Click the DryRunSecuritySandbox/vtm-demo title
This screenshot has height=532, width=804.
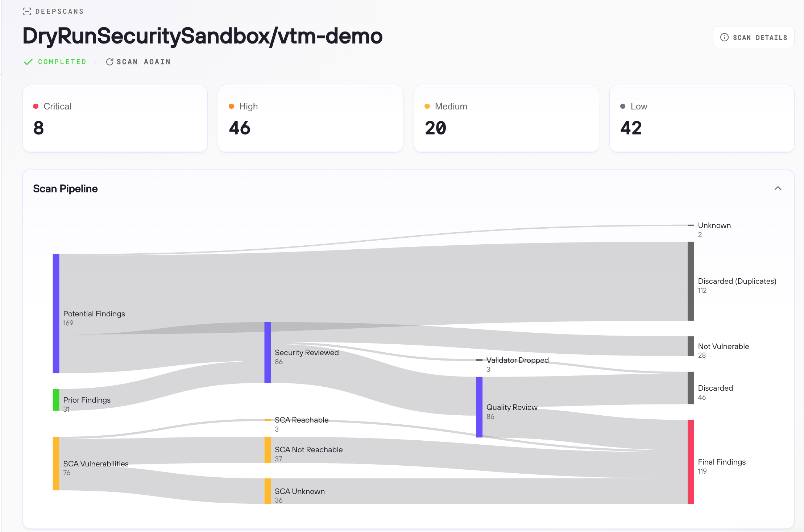(x=203, y=36)
